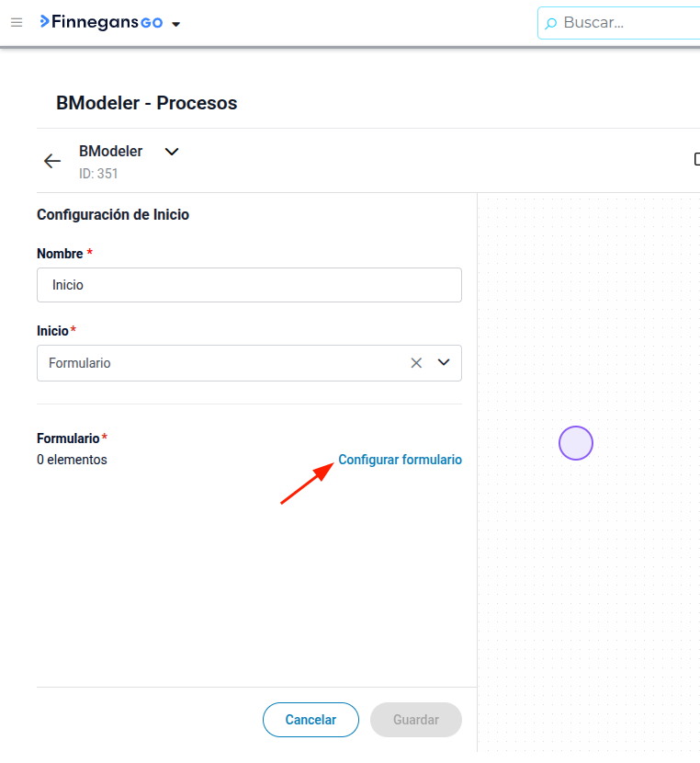This screenshot has width=700, height=763.
Task: Click the Nombre field containing Inicio
Action: (249, 285)
